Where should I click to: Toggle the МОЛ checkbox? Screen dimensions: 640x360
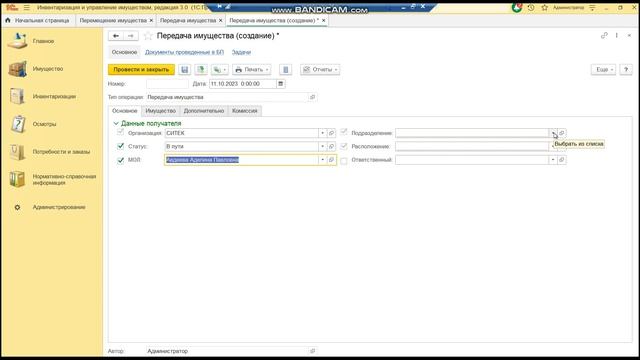[x=120, y=160]
